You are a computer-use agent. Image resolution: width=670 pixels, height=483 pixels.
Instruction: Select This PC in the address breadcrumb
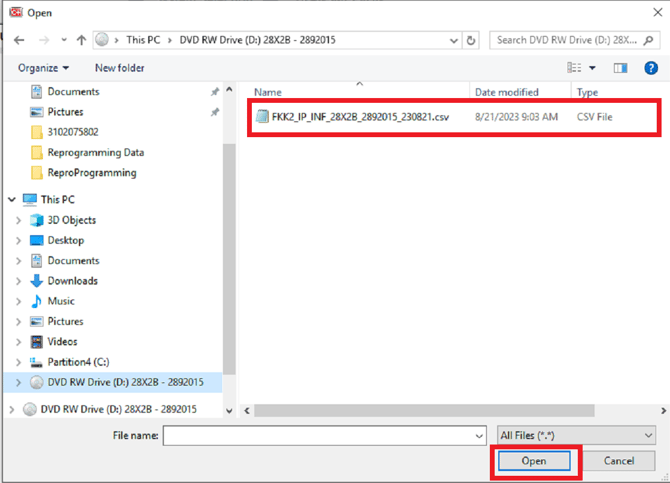pyautogui.click(x=143, y=40)
